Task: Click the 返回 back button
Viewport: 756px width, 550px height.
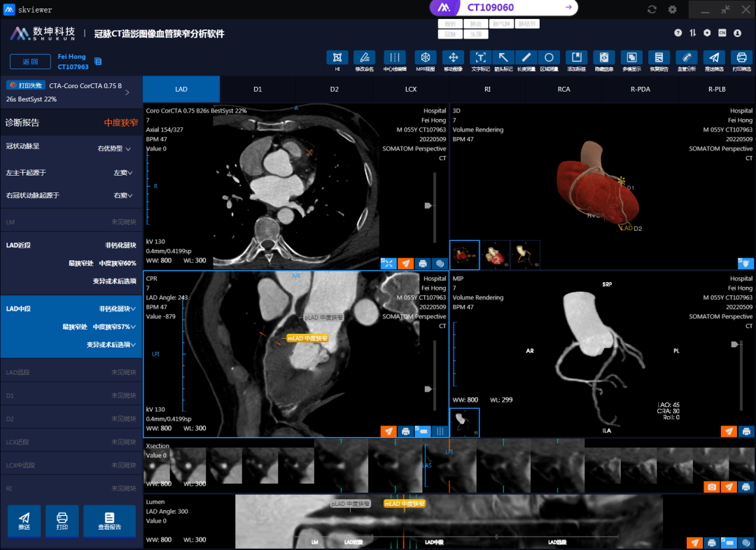Action: pos(30,62)
